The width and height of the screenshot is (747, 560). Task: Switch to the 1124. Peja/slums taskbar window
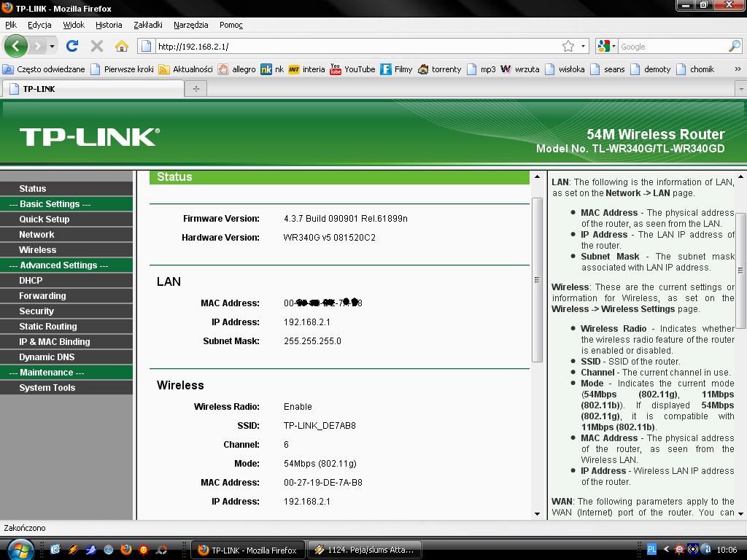coord(365,550)
